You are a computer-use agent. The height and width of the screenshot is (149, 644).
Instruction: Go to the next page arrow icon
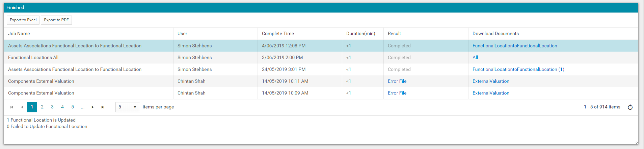pyautogui.click(x=93, y=107)
